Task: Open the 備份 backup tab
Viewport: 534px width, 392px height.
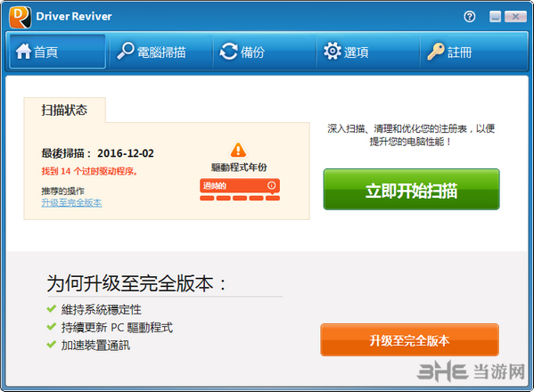Action: point(265,52)
